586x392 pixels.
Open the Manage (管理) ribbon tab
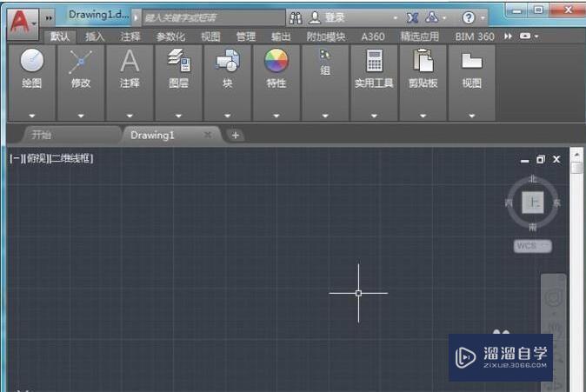tap(246, 37)
